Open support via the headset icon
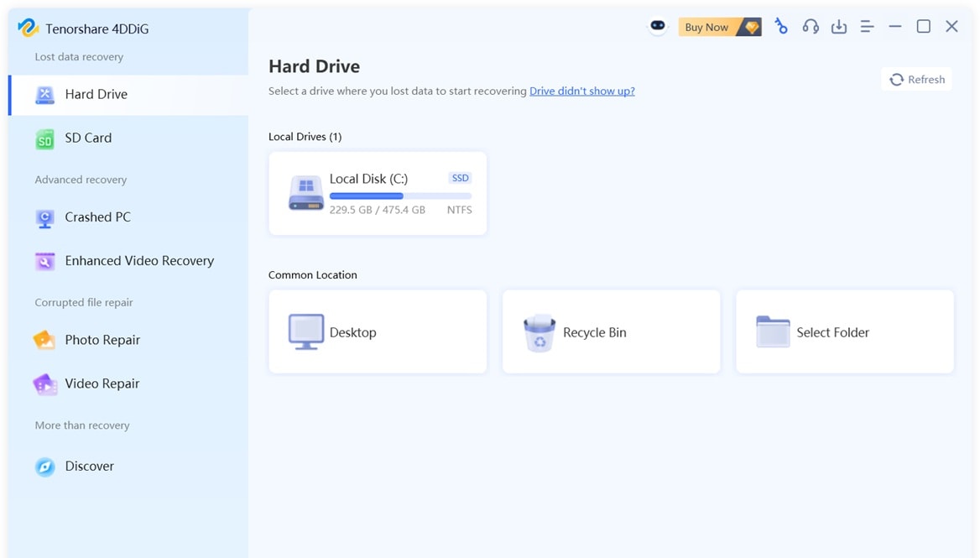This screenshot has width=980, height=558. (x=810, y=26)
